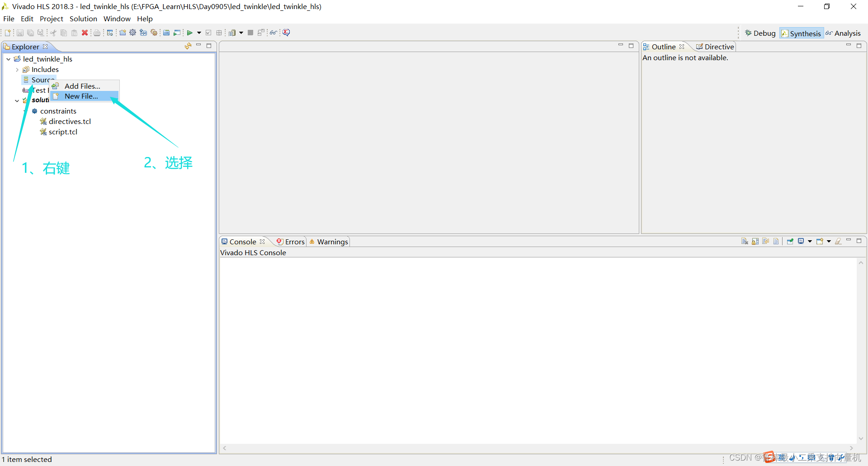868x466 pixels.
Task: Click the Paste clipboard icon
Action: pos(74,33)
